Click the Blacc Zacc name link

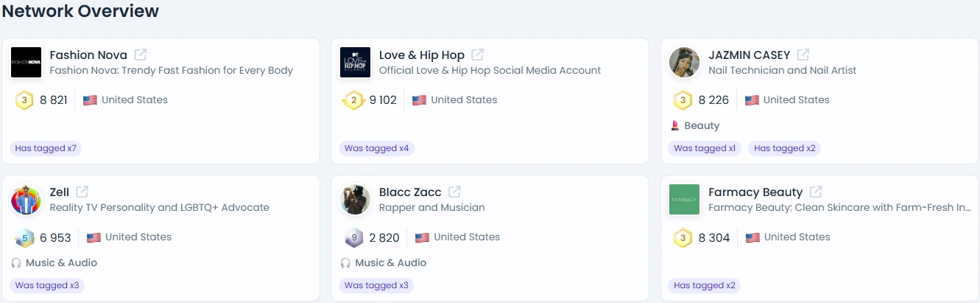pos(410,192)
